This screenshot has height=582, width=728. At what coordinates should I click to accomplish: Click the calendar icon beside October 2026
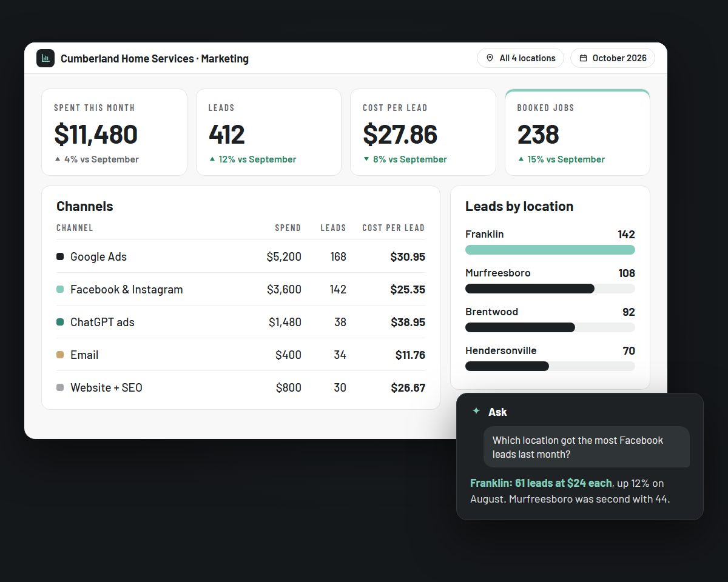click(x=583, y=58)
